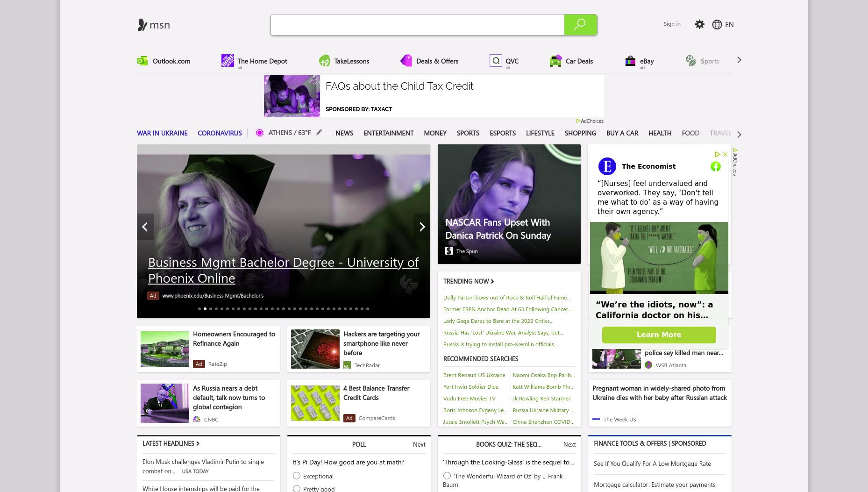This screenshot has width=868, height=492.
Task: Click the Deals & Offers tag icon
Action: (x=406, y=60)
